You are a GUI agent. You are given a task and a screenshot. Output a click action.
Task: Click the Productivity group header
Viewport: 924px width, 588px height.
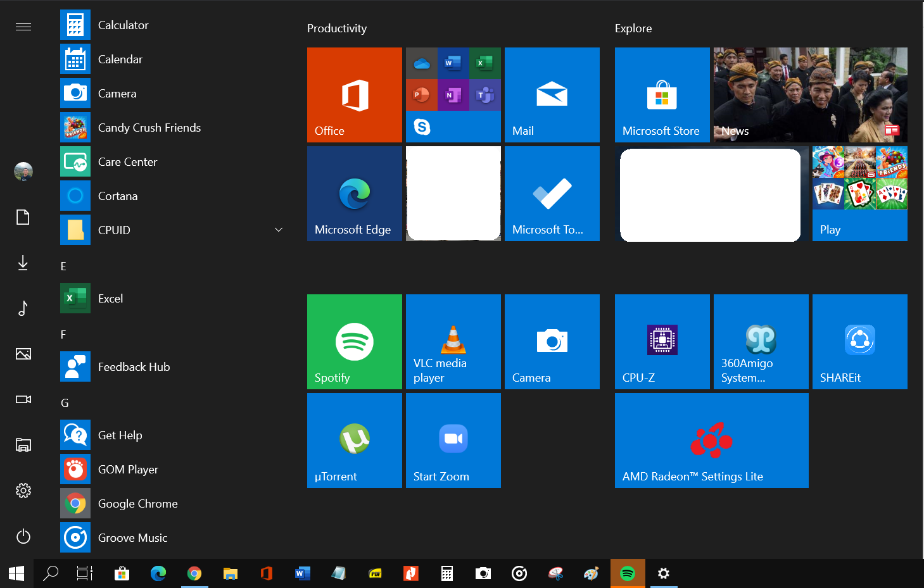click(x=337, y=28)
